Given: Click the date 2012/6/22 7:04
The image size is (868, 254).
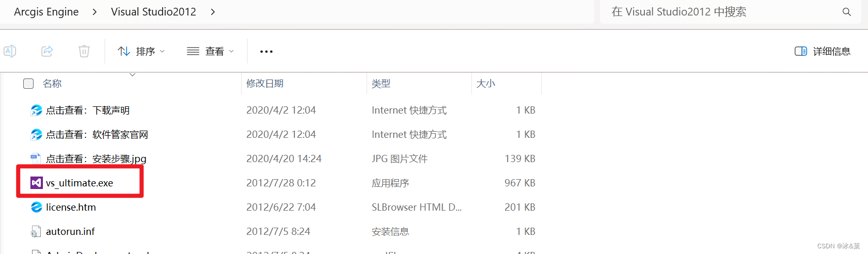Looking at the screenshot, I should (281, 207).
